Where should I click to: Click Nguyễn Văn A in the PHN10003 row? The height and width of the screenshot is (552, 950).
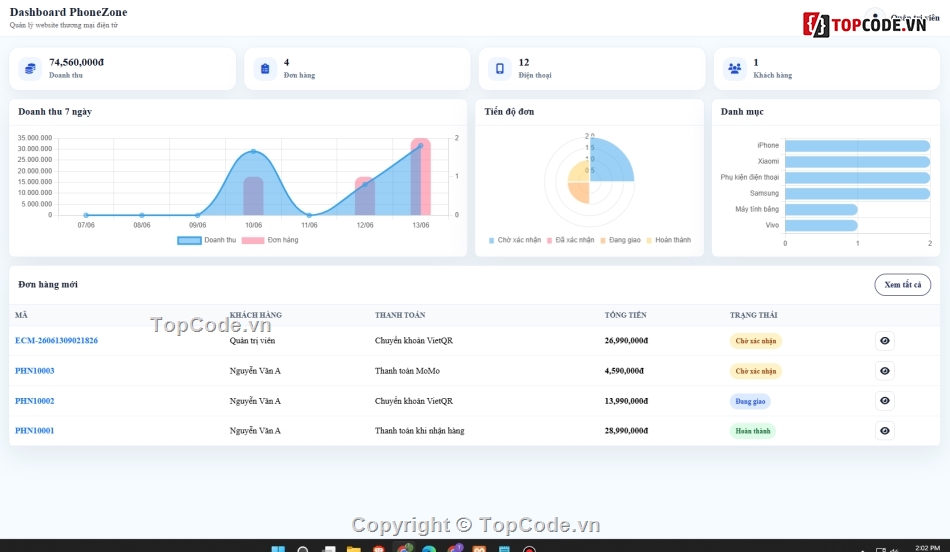[x=255, y=371]
